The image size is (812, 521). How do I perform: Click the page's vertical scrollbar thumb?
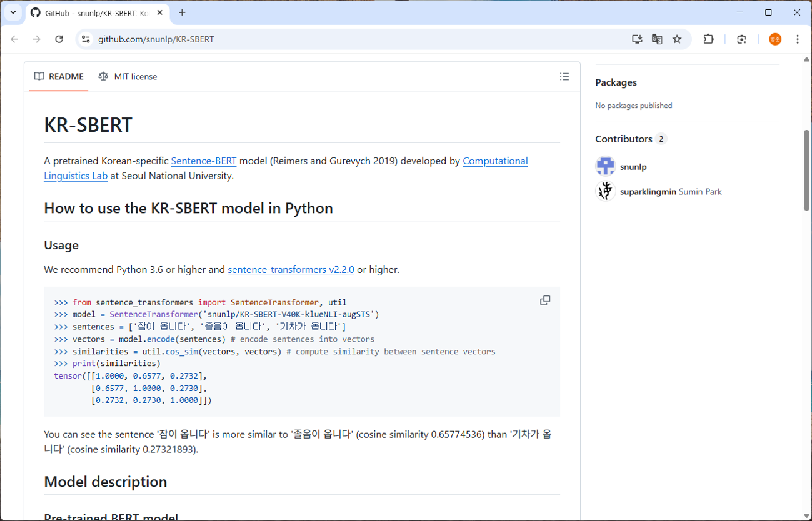(806, 170)
